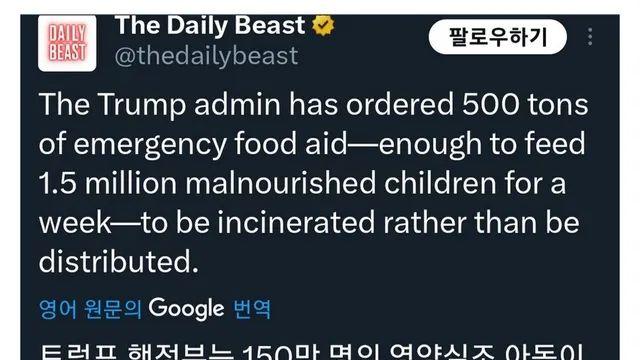Click the word 'BEAST' in the logo
The height and width of the screenshot is (360, 640).
(67, 52)
